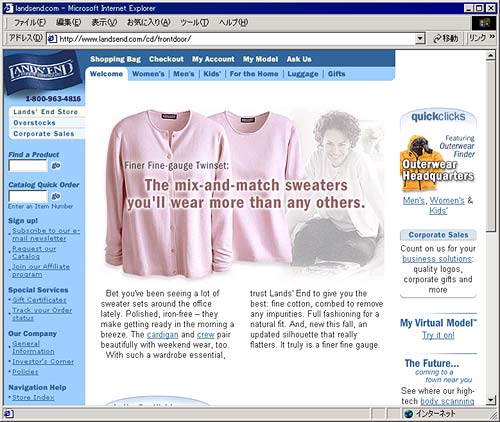Click the IE icon in the title bar
Screen dimensions: 500x422
(9, 8)
